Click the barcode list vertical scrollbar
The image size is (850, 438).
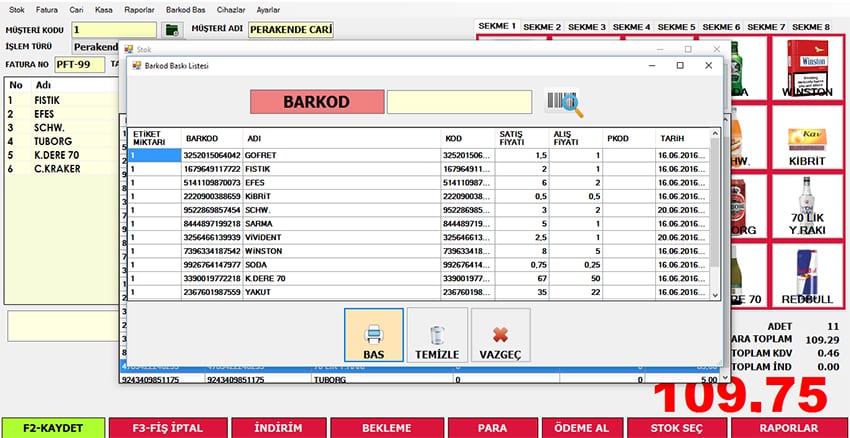point(715,202)
